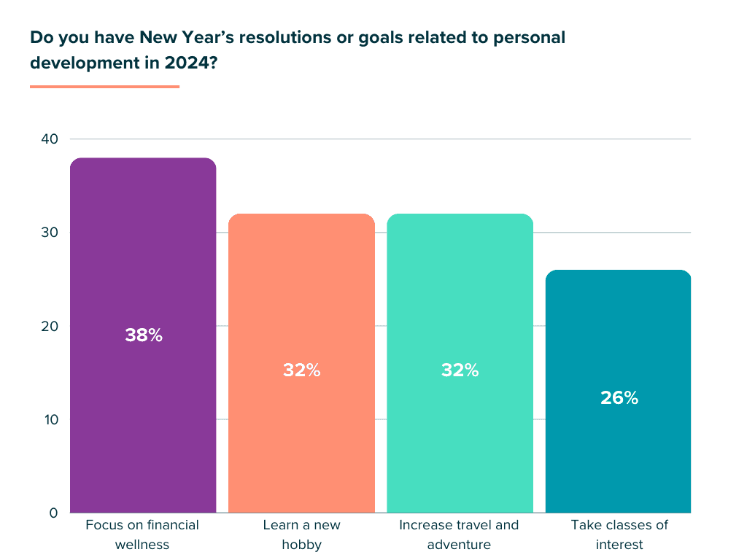Screen dimensions: 747x560
Task: Click the 10 value on the y-axis
Action: click(x=49, y=419)
